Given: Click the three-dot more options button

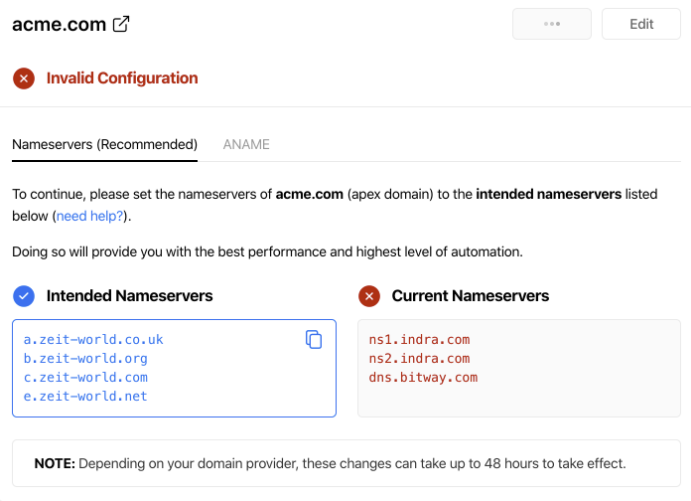Looking at the screenshot, I should (x=551, y=24).
